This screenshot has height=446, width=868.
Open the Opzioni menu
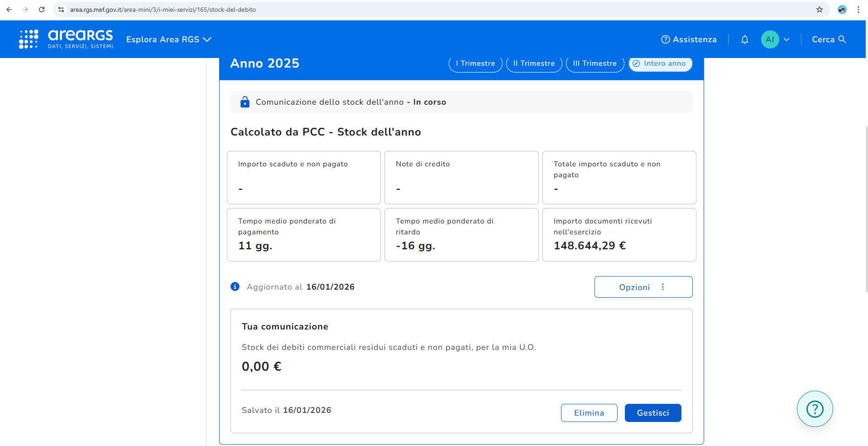[643, 287]
